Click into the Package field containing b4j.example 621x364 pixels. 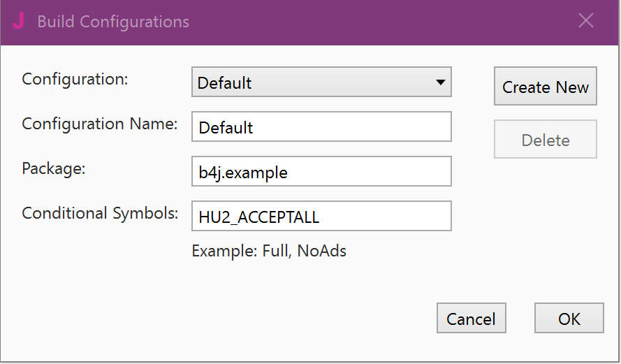tap(321, 172)
